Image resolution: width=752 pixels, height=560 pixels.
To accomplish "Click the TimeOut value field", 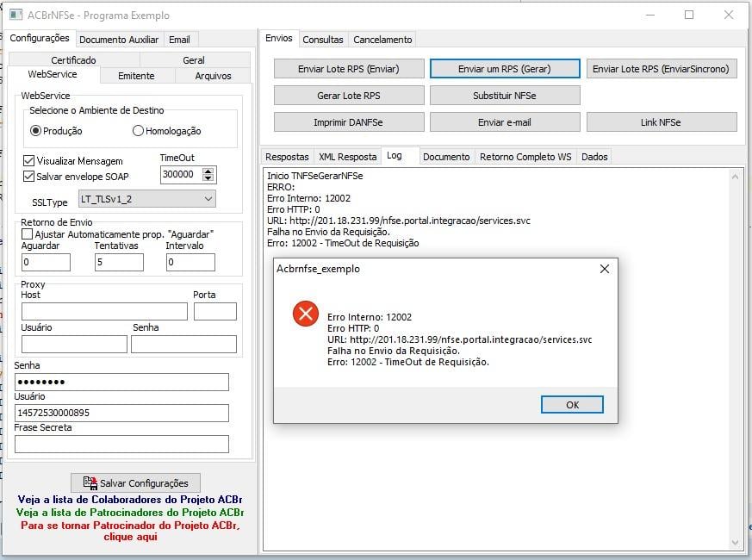I will pos(181,174).
